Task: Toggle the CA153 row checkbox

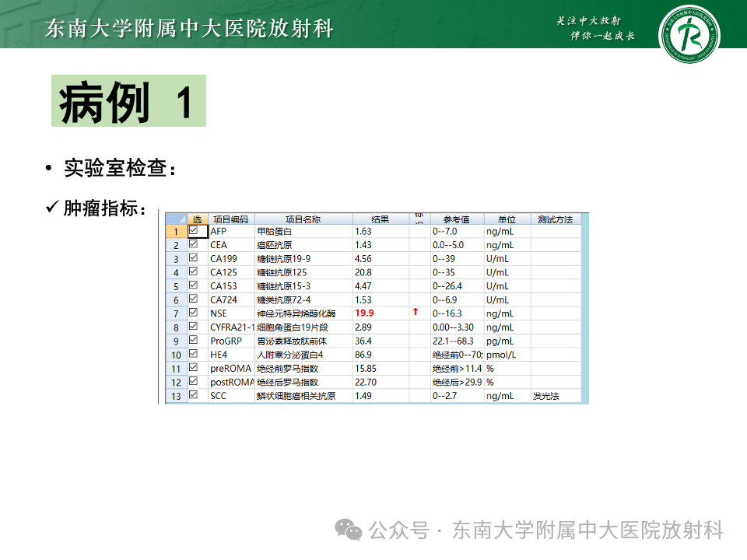Action: pyautogui.click(x=194, y=285)
